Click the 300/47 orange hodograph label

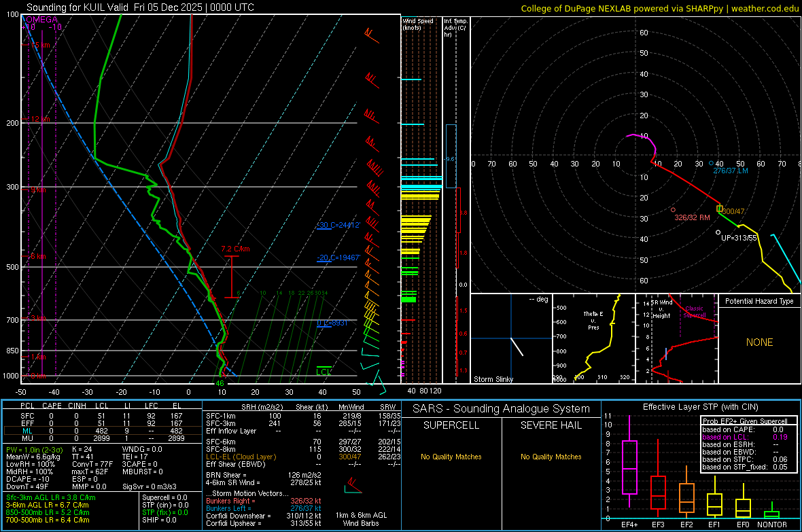pyautogui.click(x=733, y=211)
